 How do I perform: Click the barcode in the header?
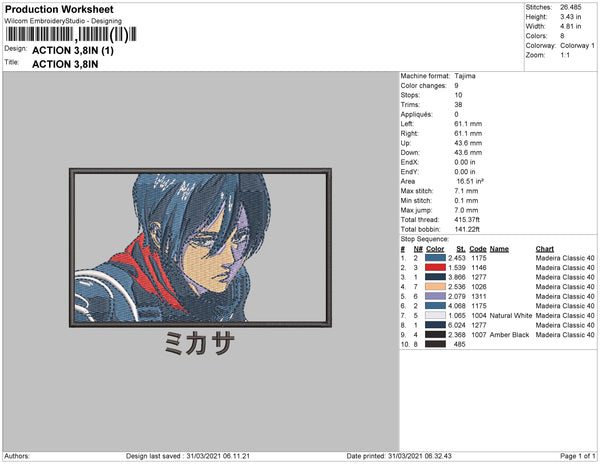tap(71, 34)
